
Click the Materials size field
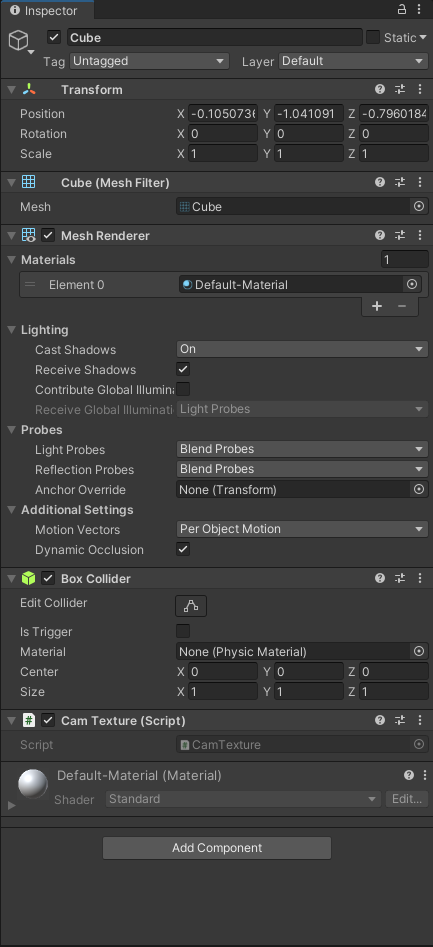(405, 260)
